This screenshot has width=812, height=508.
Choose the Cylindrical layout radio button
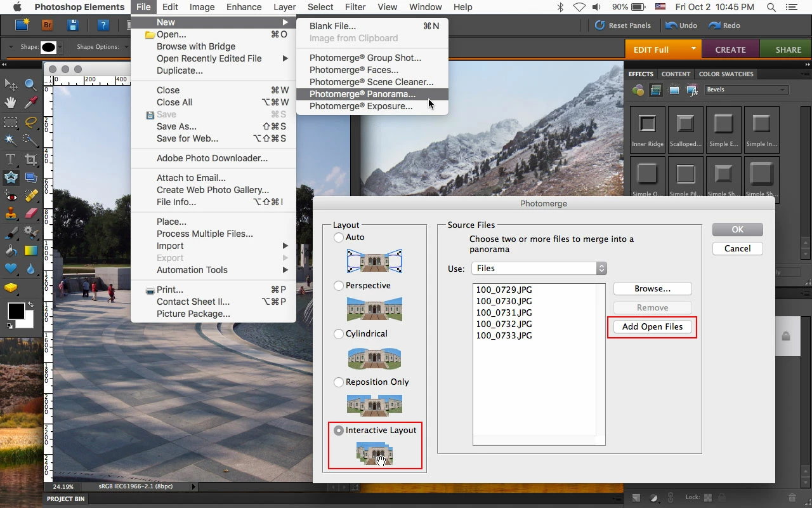coord(339,333)
